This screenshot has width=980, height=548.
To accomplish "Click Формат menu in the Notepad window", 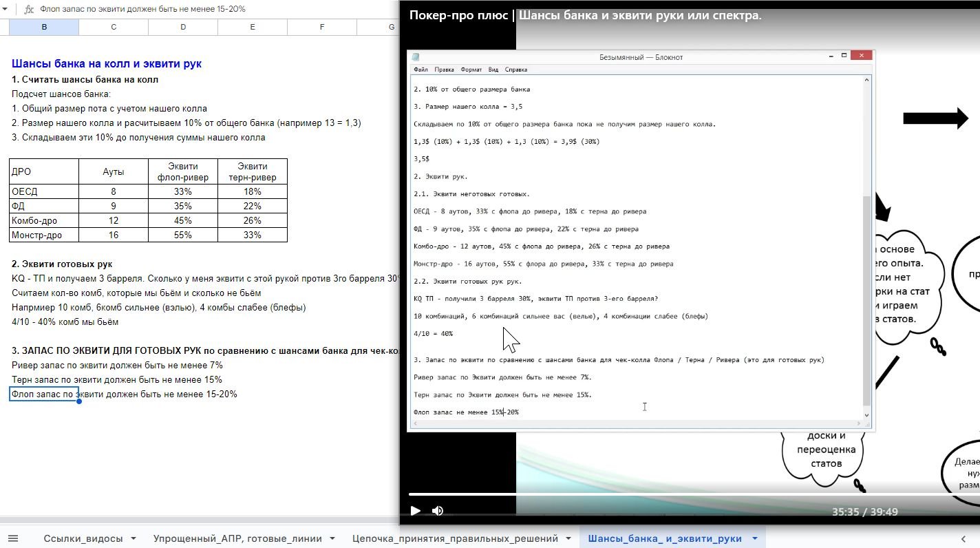I will point(471,70).
